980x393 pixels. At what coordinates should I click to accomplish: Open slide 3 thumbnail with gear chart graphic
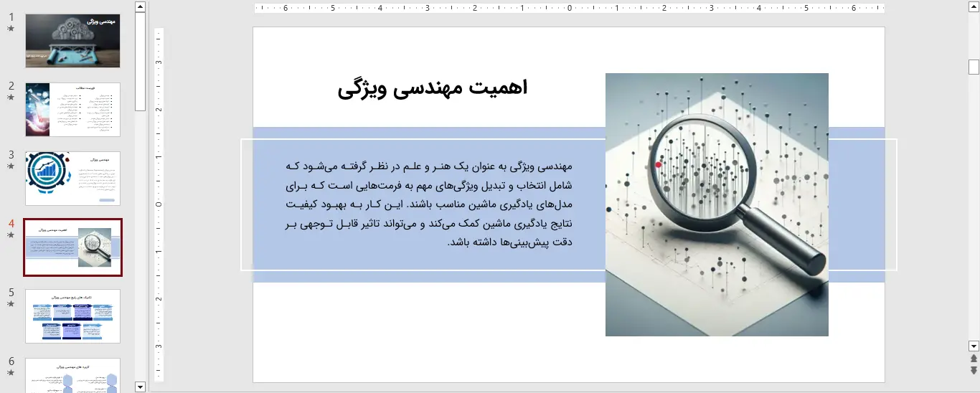click(x=72, y=179)
